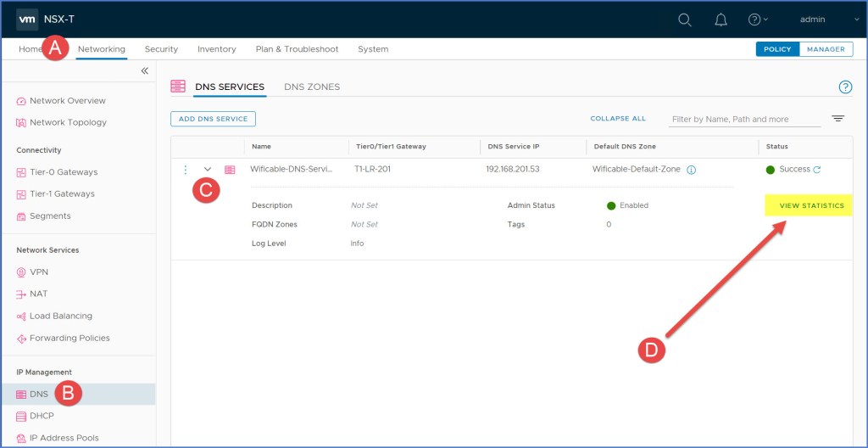The height and width of the screenshot is (448, 868).
Task: Click the info icon beside Wificable-Default-Zone
Action: click(x=692, y=170)
